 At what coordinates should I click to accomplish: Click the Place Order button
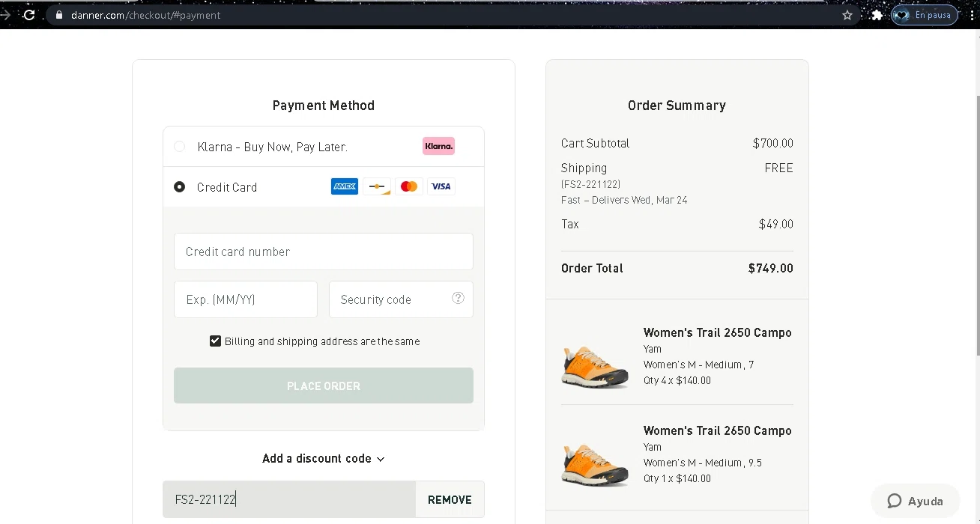(x=324, y=386)
